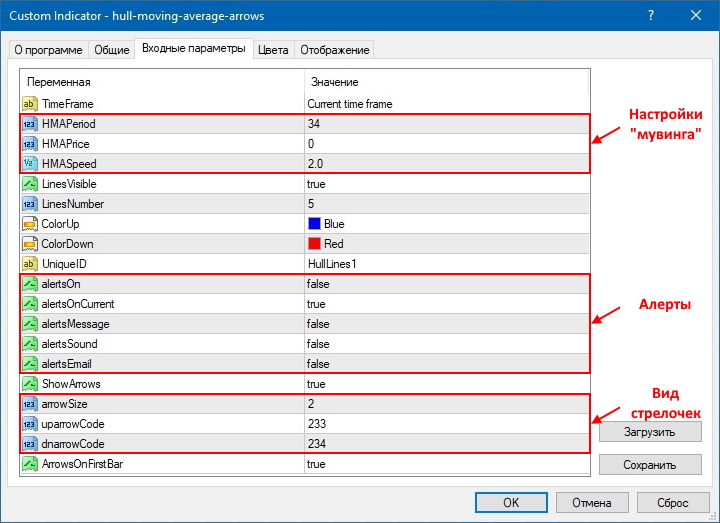Switch to the Цвета tab
Image resolution: width=720 pixels, height=523 pixels.
(273, 50)
